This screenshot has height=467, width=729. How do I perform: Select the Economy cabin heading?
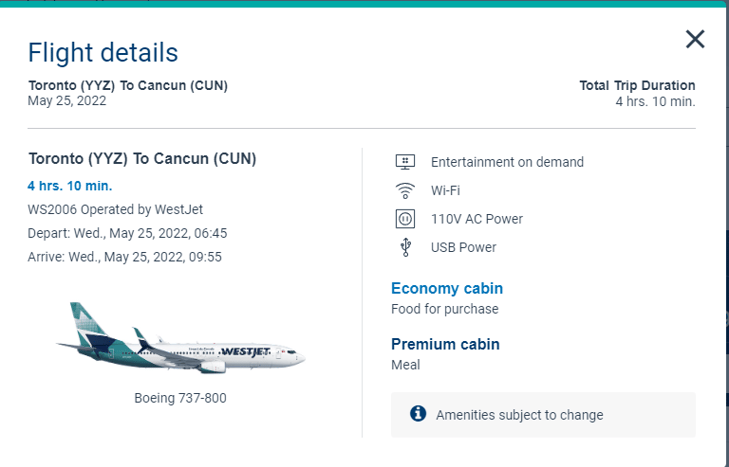[x=447, y=288]
